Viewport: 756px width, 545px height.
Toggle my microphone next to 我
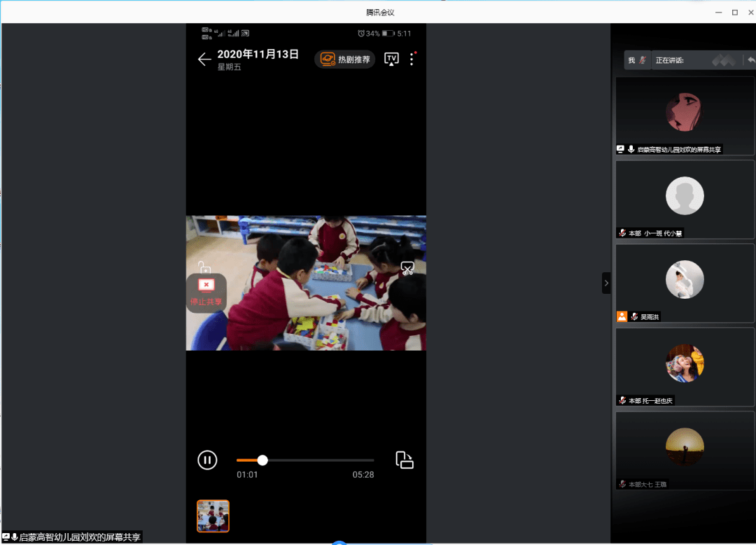tap(642, 61)
